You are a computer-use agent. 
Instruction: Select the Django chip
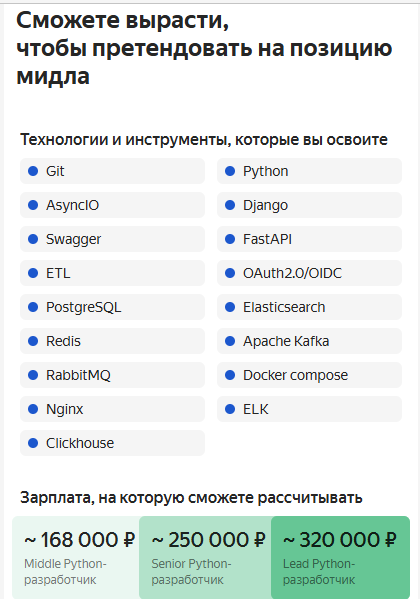[x=310, y=205]
